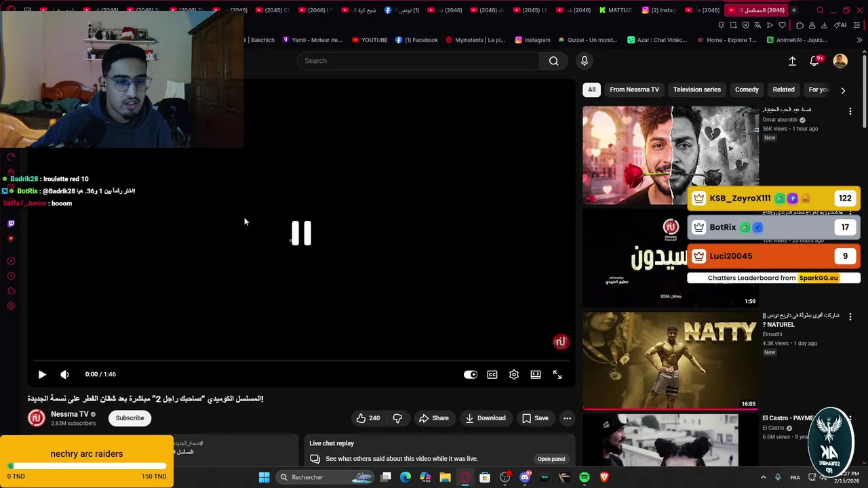Select the Related chip

783,89
